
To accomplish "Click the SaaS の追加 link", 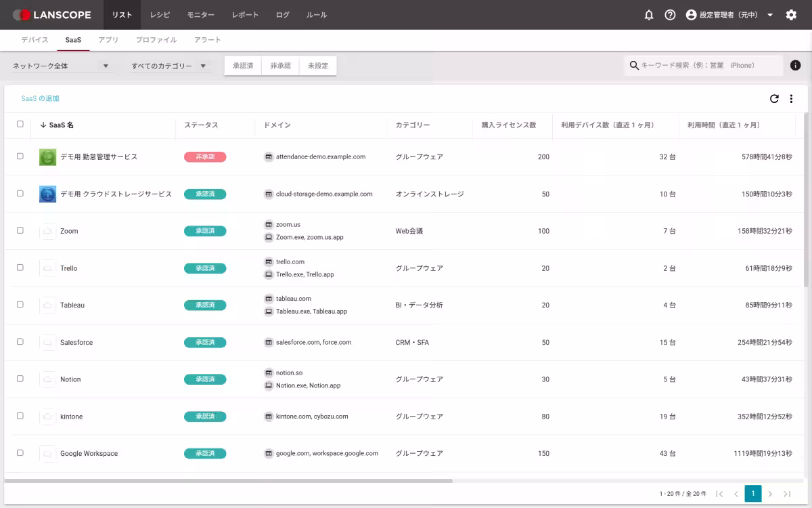I will pyautogui.click(x=40, y=98).
